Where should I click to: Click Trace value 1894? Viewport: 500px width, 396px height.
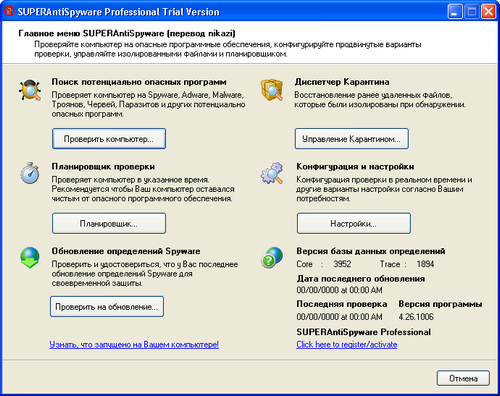[x=425, y=264]
